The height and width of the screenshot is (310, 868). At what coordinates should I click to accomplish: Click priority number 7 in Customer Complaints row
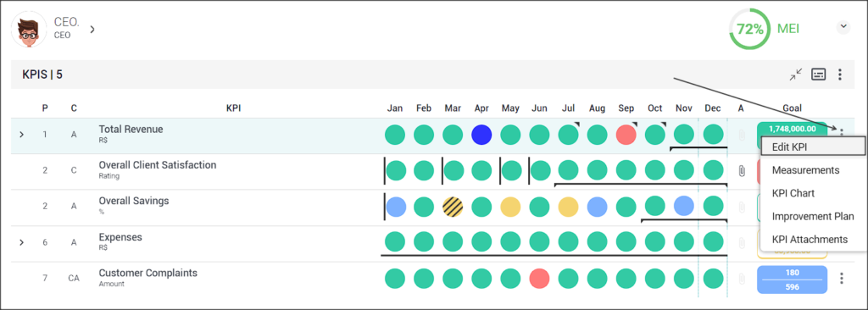[x=45, y=279]
